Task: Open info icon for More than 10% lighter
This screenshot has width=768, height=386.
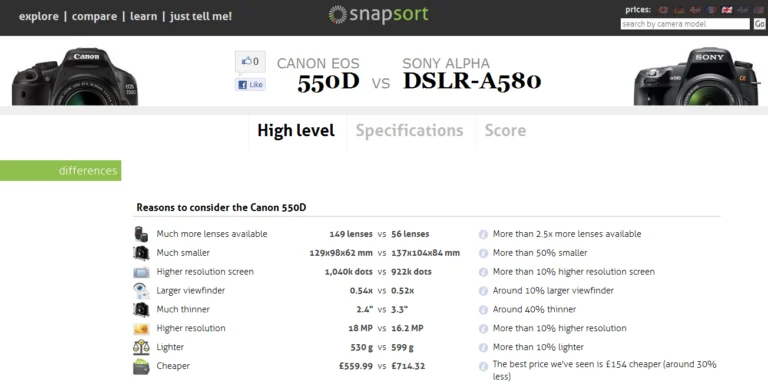Action: point(483,347)
